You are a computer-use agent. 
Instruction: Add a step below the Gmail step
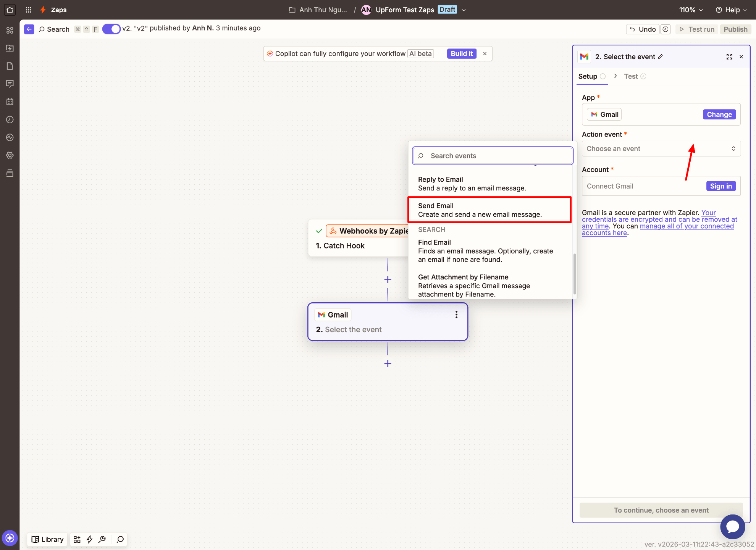click(388, 364)
